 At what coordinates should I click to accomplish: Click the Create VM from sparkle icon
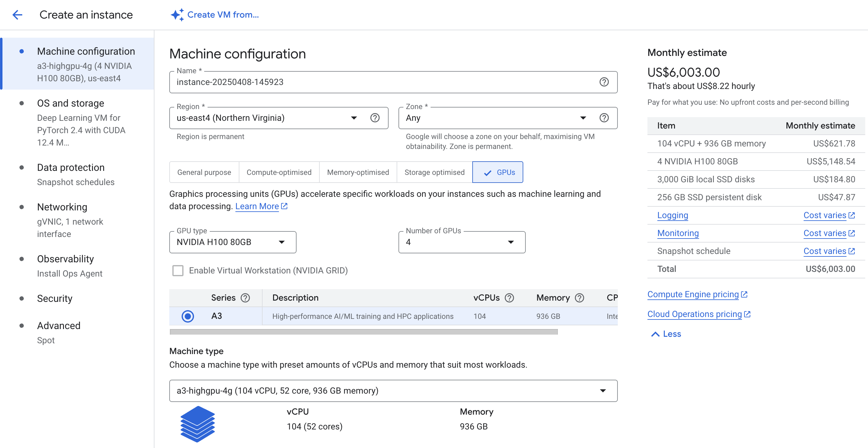[177, 15]
